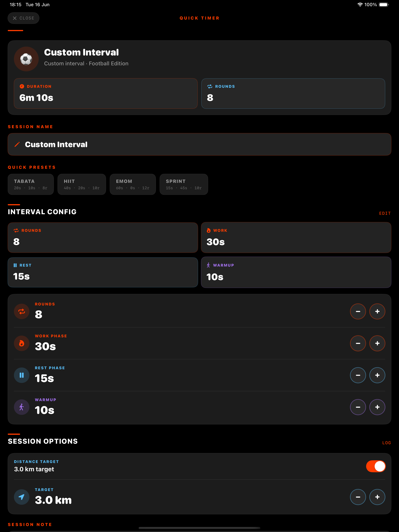Open the Work 30s tile
The width and height of the screenshot is (399, 532).
pos(296,237)
